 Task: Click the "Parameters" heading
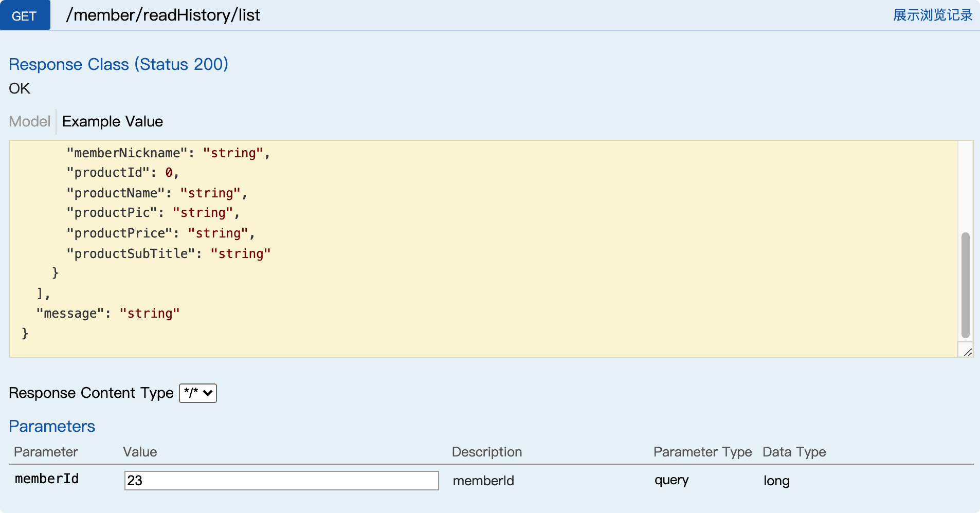(52, 426)
